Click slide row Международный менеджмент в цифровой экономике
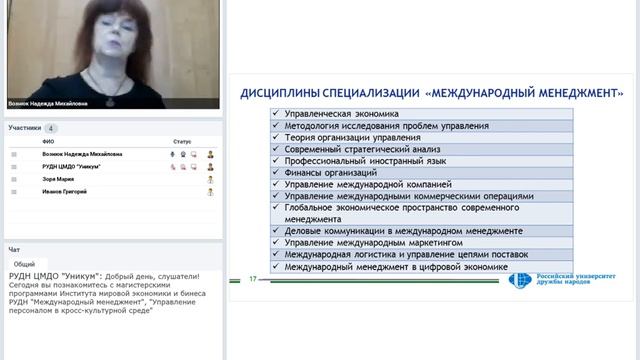 click(422, 267)
